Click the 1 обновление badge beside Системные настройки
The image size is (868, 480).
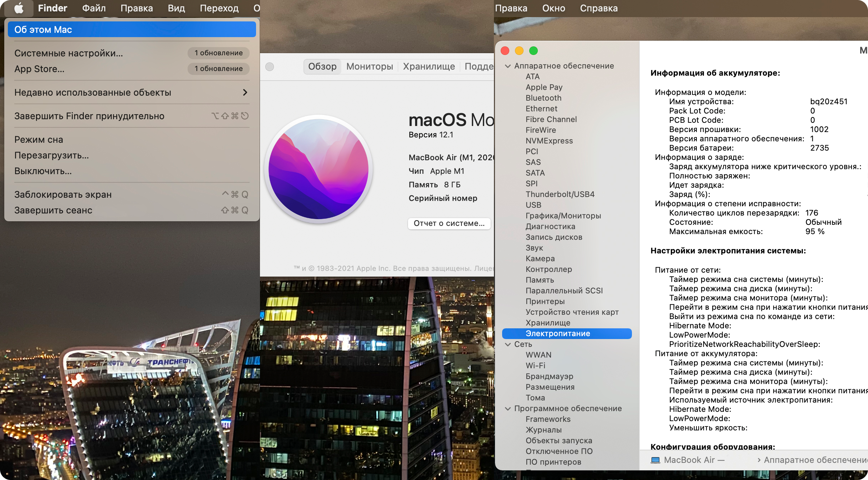click(x=218, y=53)
